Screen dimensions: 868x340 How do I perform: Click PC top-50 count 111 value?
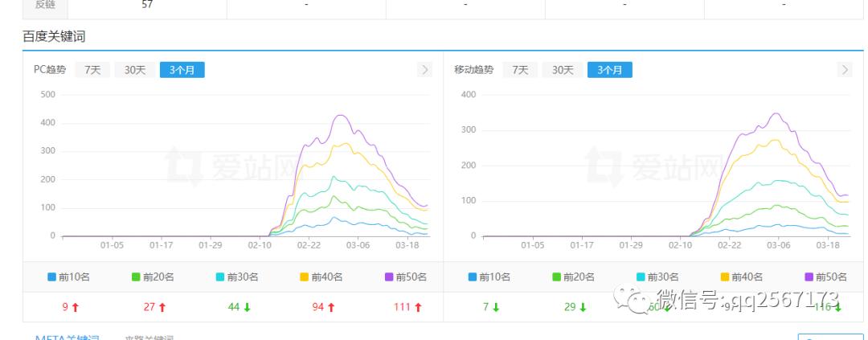[x=402, y=307]
